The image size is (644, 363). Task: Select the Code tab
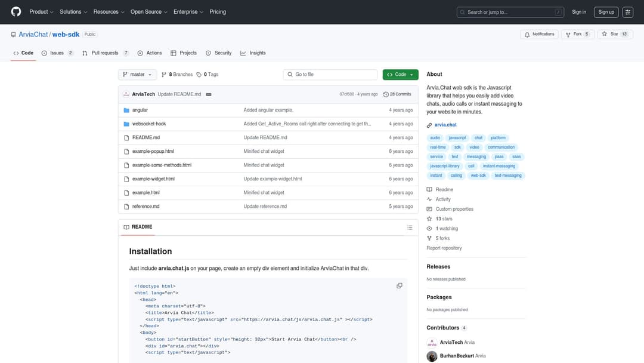click(23, 53)
